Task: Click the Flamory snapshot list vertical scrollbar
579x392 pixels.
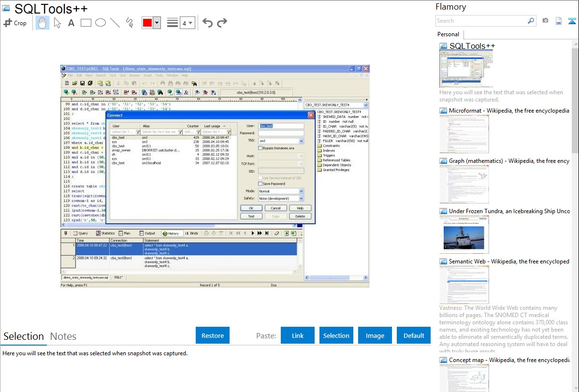Action: coord(575,100)
